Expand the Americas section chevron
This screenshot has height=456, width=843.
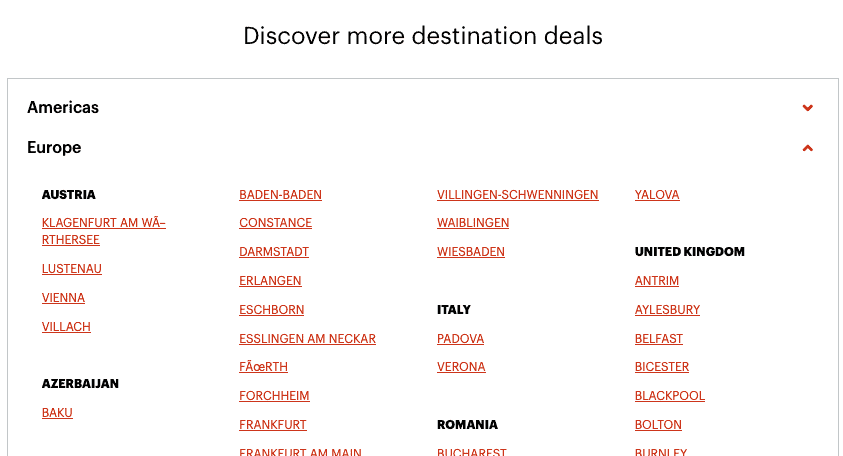point(808,108)
